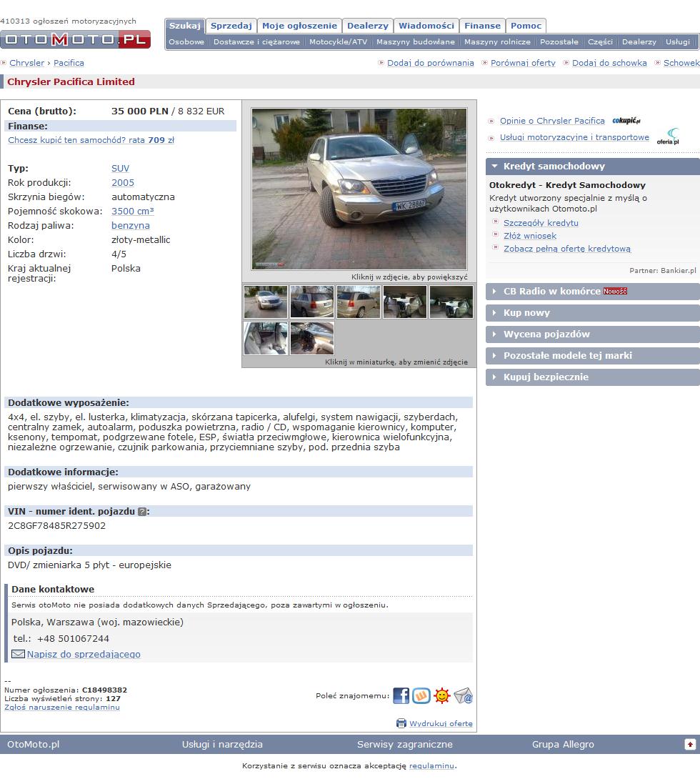Click the Serwisy zagraniczne footer section
The image size is (700, 784).
pyautogui.click(x=405, y=745)
